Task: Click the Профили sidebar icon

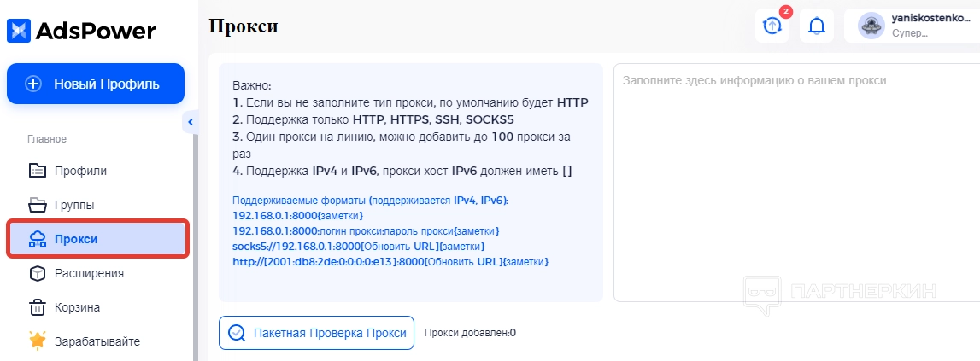Action: [x=38, y=171]
